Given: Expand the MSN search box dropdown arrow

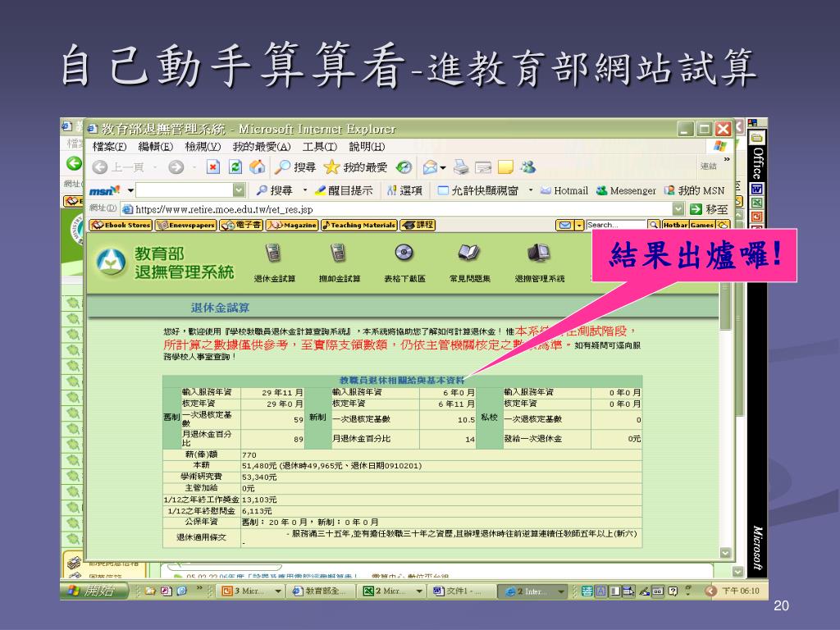Looking at the screenshot, I should tap(239, 190).
